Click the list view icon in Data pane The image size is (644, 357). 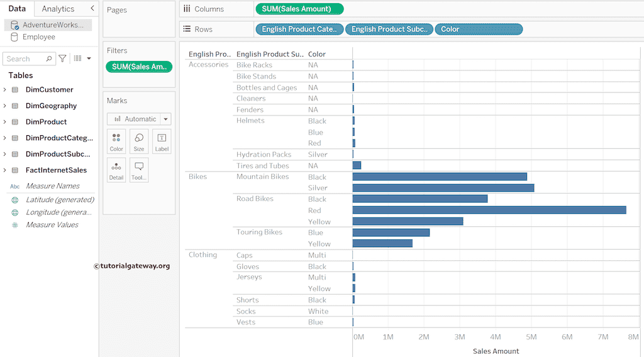tap(78, 58)
